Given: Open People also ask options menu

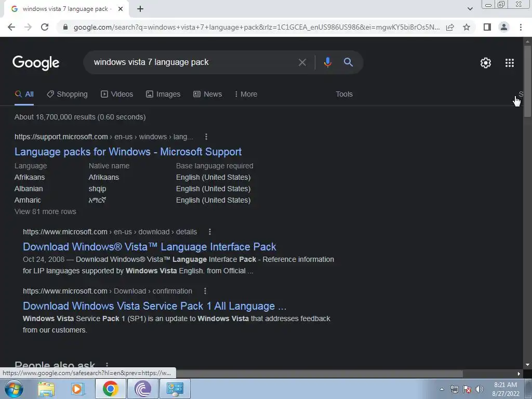Looking at the screenshot, I should 107,365.
